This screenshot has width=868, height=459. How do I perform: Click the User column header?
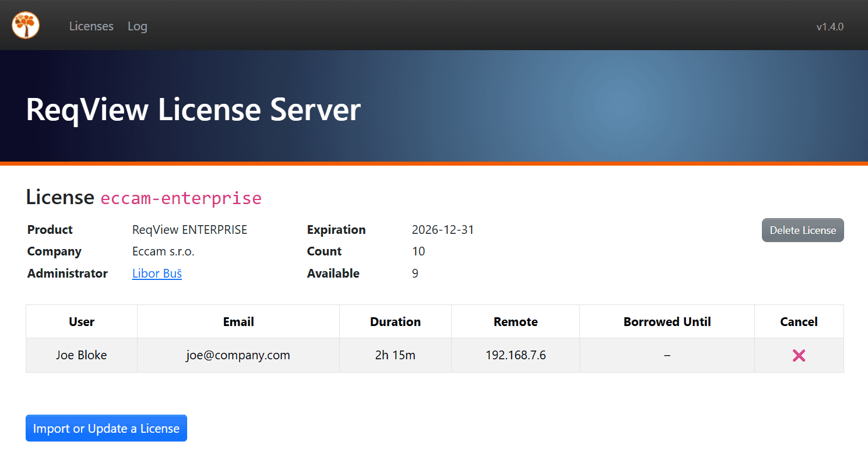(x=82, y=322)
